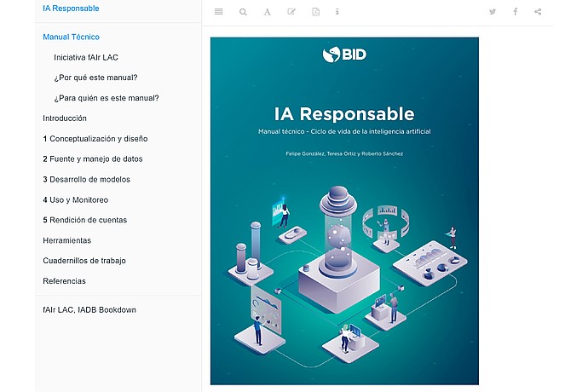Viewport: 588px width, 392px height.
Task: Open chapter 3 Desarrollo de modelos
Action: click(x=86, y=179)
